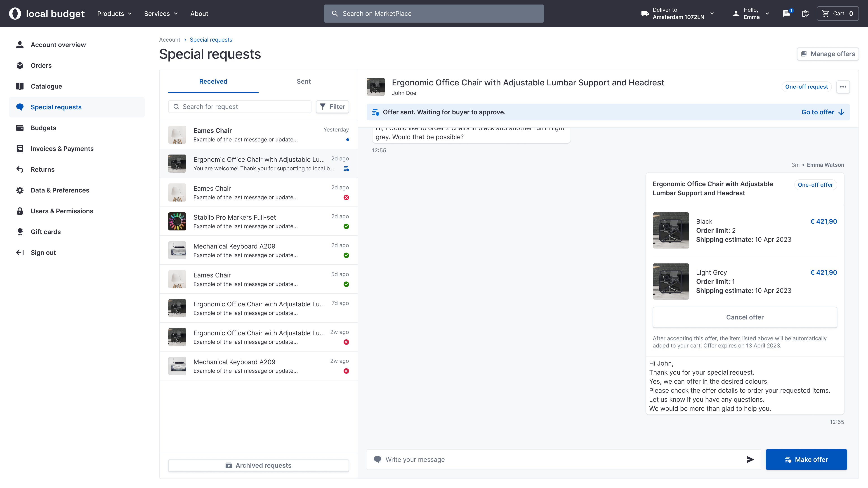This screenshot has width=868, height=488.
Task: Open Gift cards from the sidebar
Action: 45,232
